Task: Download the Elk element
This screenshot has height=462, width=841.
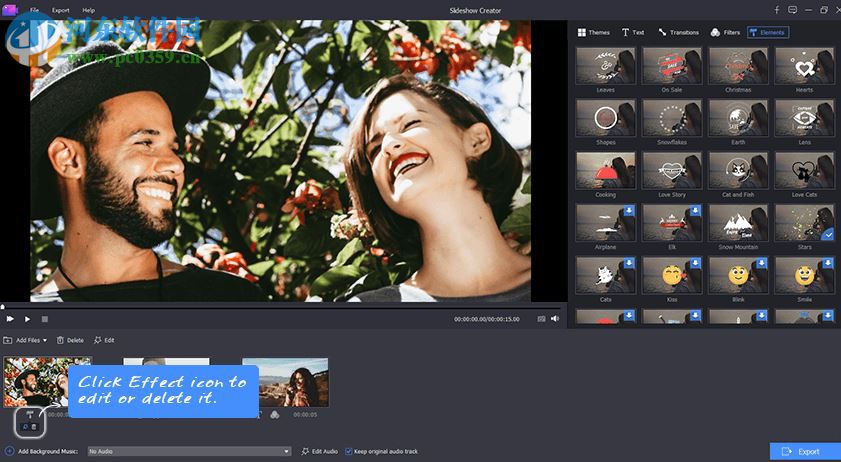Action: (x=696, y=211)
